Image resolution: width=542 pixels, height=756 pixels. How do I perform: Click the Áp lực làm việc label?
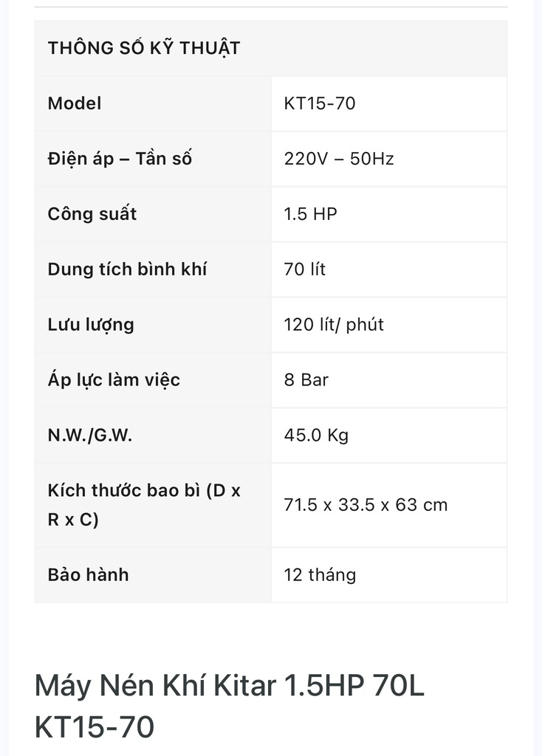coord(114,380)
